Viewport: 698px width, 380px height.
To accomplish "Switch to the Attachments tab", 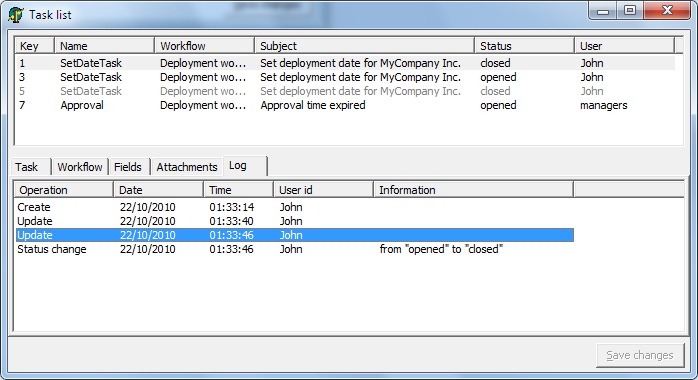I will (x=187, y=167).
